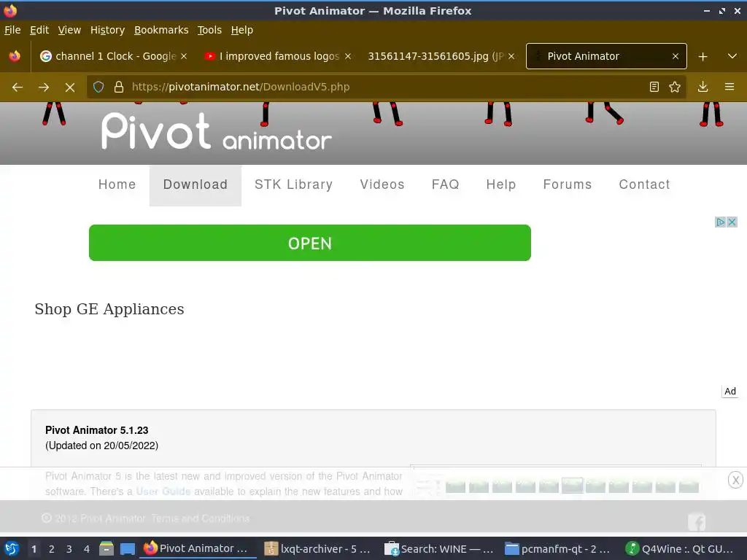Open the Firefox hamburger menu
Screen dimensions: 747x560
[729, 87]
